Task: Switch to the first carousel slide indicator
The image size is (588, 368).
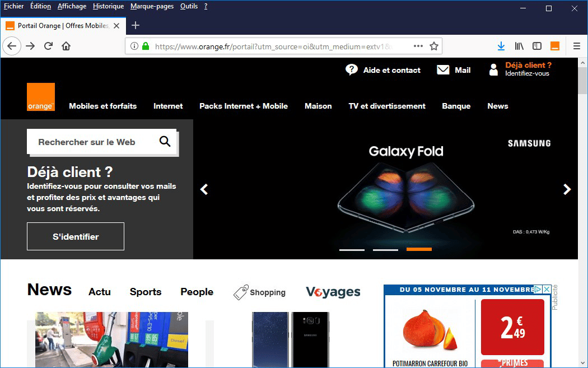Action: pyautogui.click(x=352, y=250)
